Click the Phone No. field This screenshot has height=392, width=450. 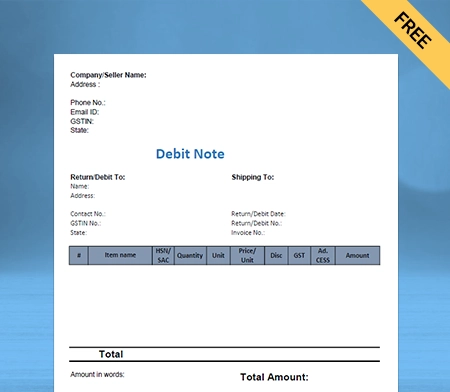[88, 102]
